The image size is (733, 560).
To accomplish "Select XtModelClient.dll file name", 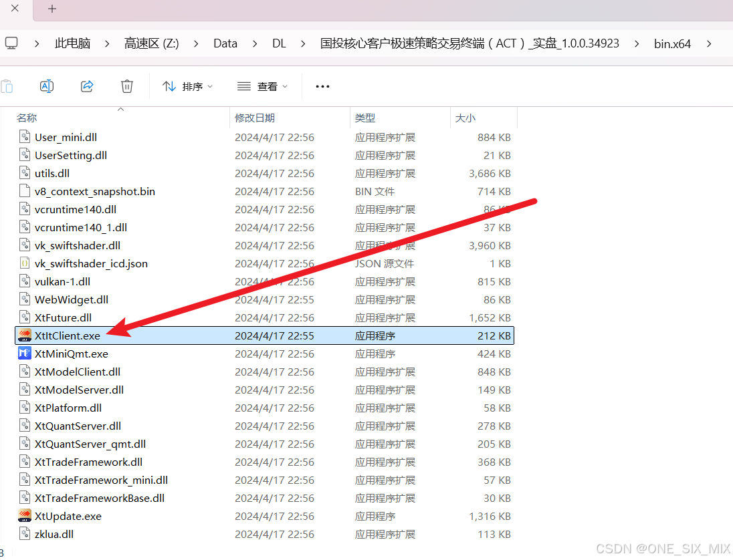I will click(x=77, y=372).
